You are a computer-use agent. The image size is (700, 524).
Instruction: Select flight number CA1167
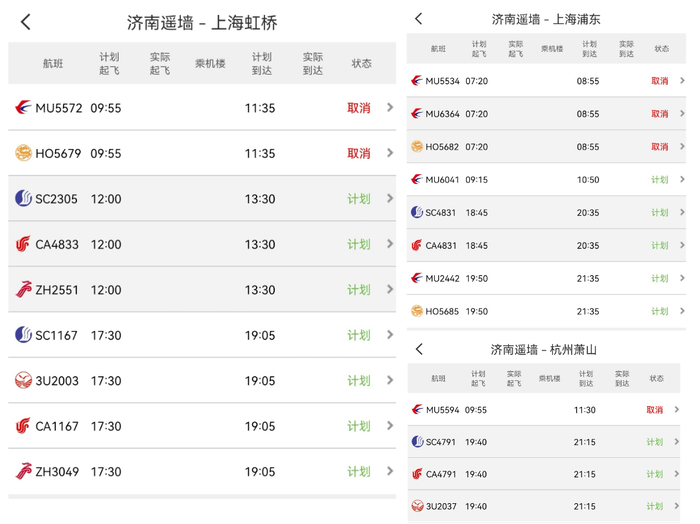click(x=57, y=426)
